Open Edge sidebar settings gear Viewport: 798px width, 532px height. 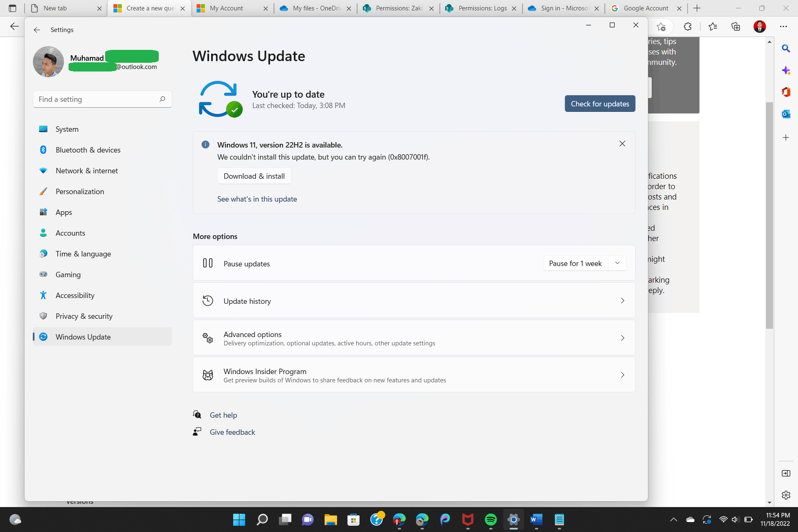786,495
